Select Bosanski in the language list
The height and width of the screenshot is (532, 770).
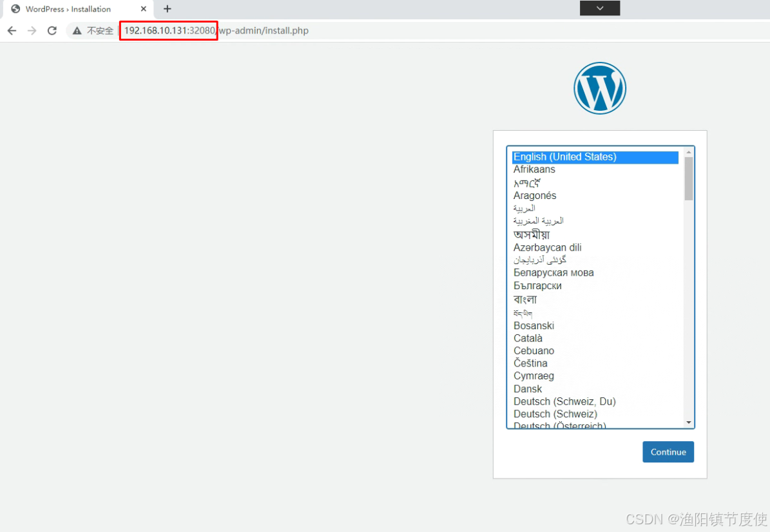click(595, 326)
